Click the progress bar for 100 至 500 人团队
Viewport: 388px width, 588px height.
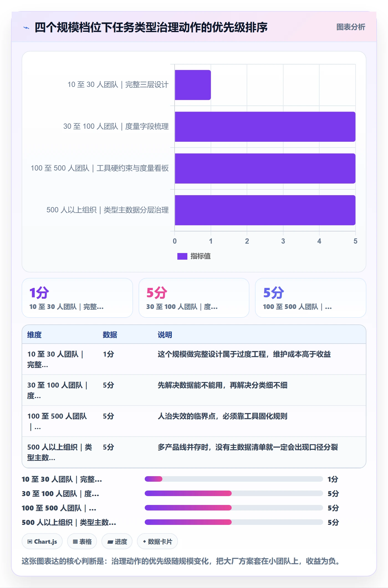pyautogui.click(x=234, y=508)
